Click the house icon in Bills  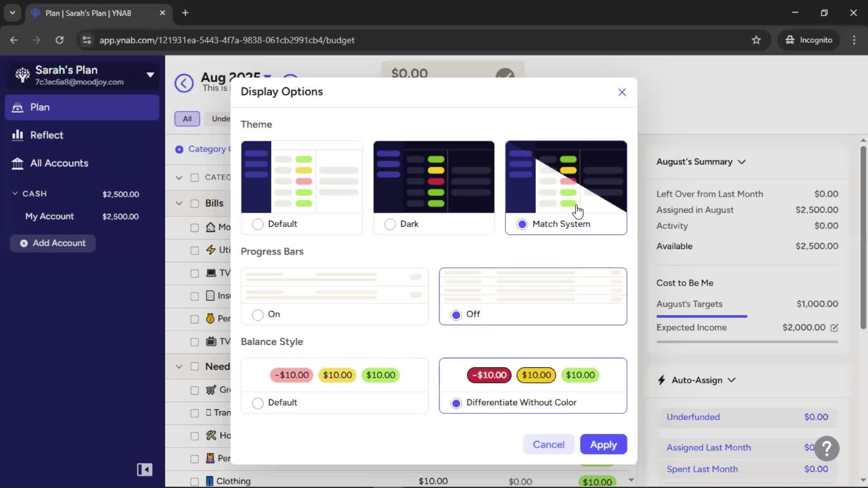click(x=210, y=227)
